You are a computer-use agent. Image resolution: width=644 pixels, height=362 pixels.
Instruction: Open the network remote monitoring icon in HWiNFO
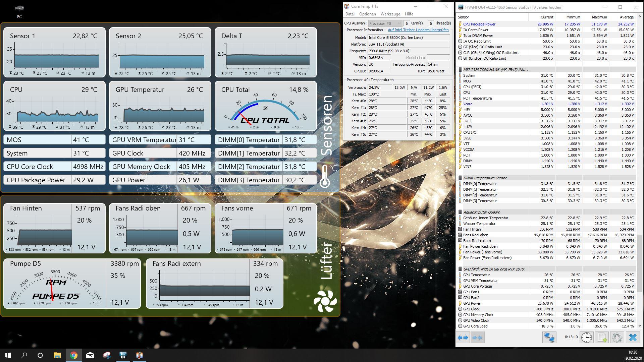(x=549, y=338)
